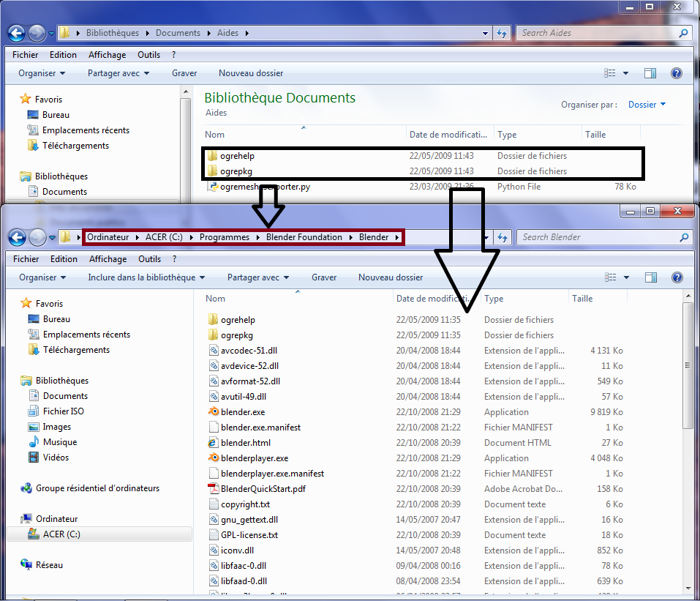This screenshot has height=601, width=700.
Task: Select Fichier ISO library in sidebar
Action: (64, 411)
